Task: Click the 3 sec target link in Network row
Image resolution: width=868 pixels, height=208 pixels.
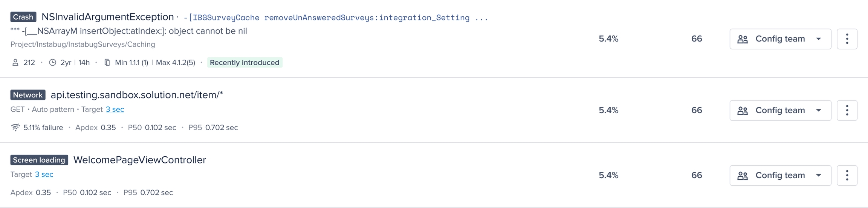Action: (x=115, y=109)
